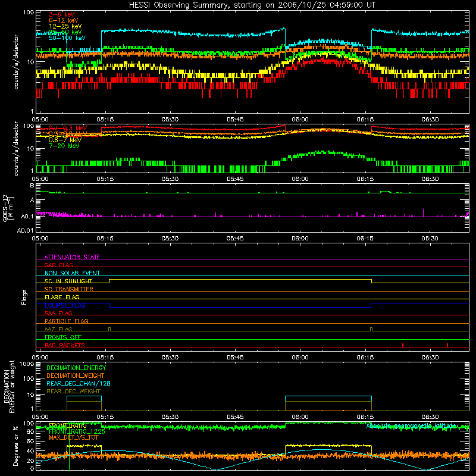Click the 05:30 tick label under the top keV panel

pos(170,120)
